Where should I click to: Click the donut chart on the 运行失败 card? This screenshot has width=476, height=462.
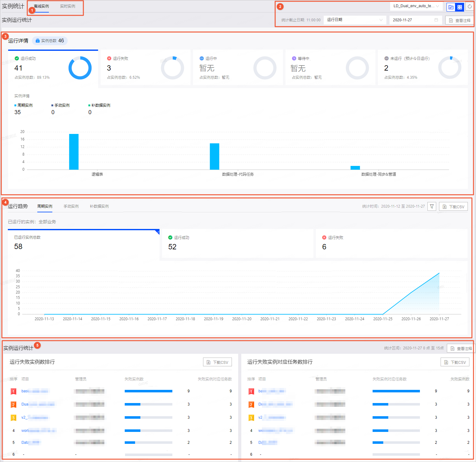172,68
